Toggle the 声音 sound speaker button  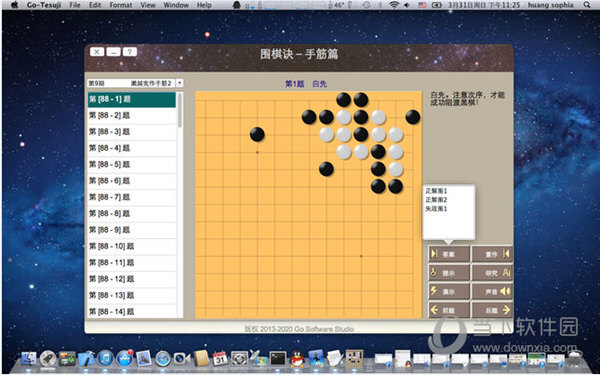(492, 291)
